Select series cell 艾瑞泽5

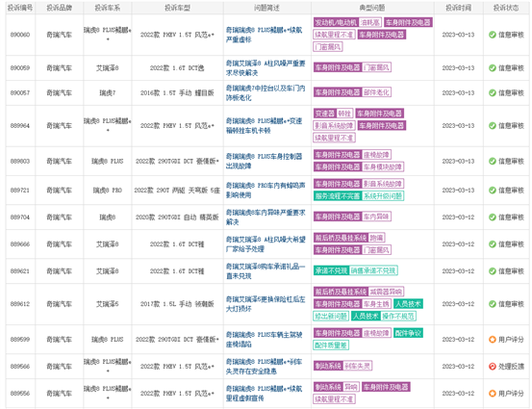[107, 304]
